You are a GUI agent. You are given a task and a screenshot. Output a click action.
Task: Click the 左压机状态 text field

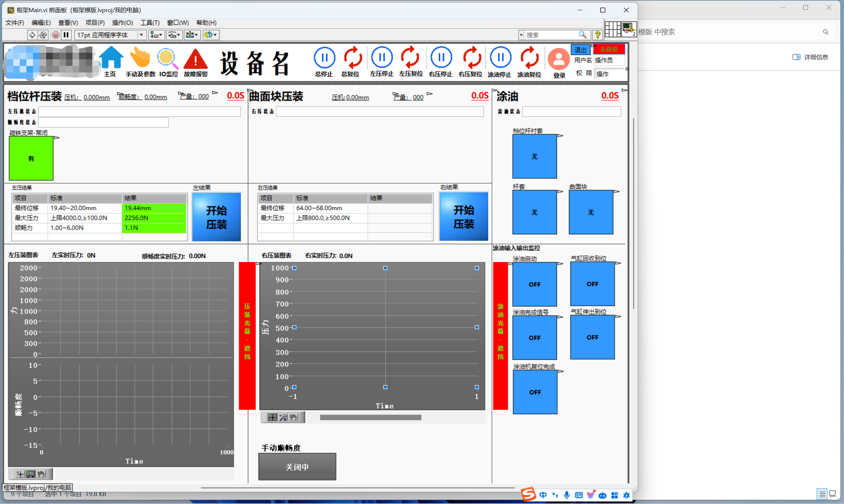[x=139, y=111]
